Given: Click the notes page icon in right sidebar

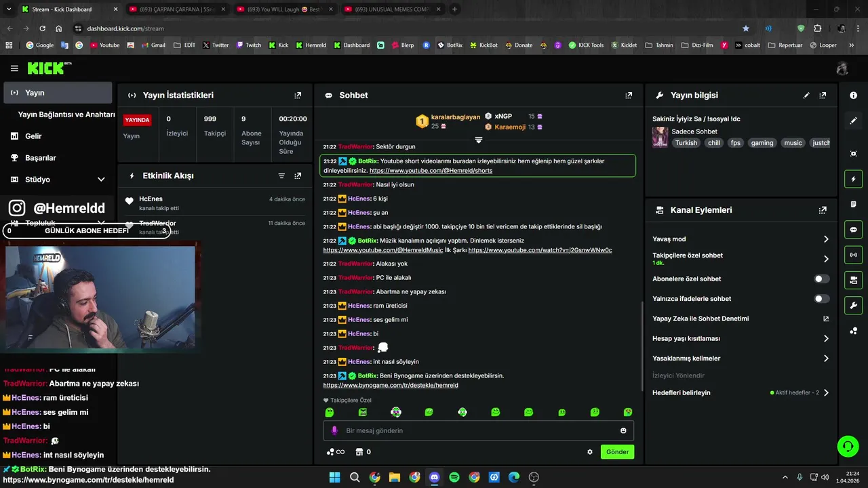Looking at the screenshot, I should click(x=853, y=204).
